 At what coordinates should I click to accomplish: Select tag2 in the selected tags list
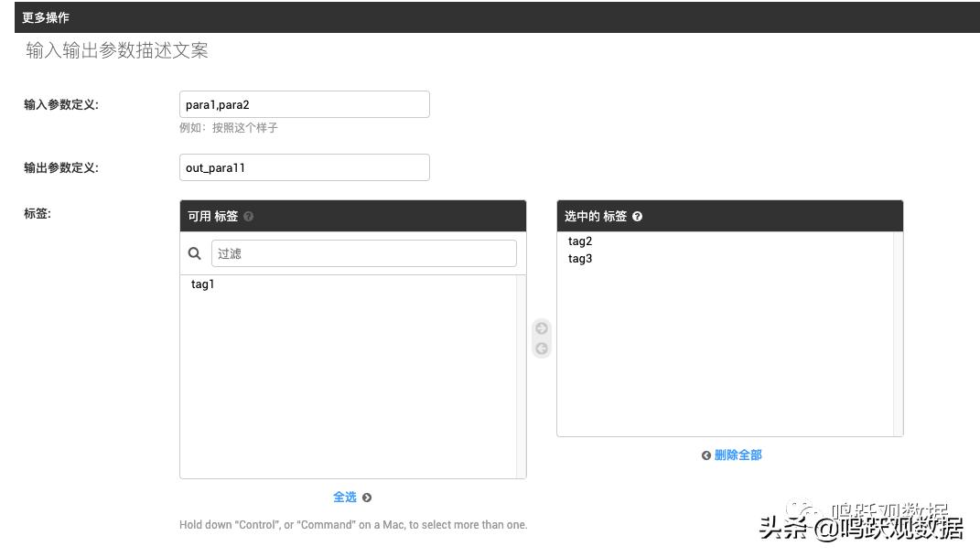pos(580,241)
